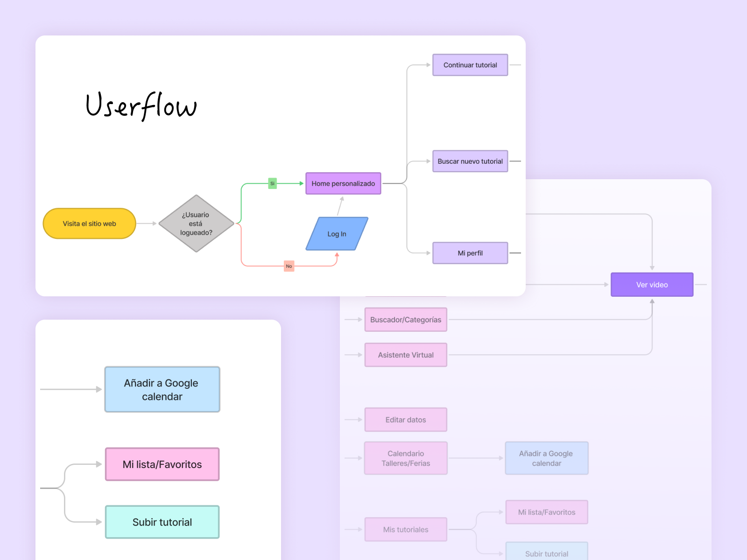
Task: Select the 'Mis tutoriales' box
Action: pyautogui.click(x=405, y=530)
